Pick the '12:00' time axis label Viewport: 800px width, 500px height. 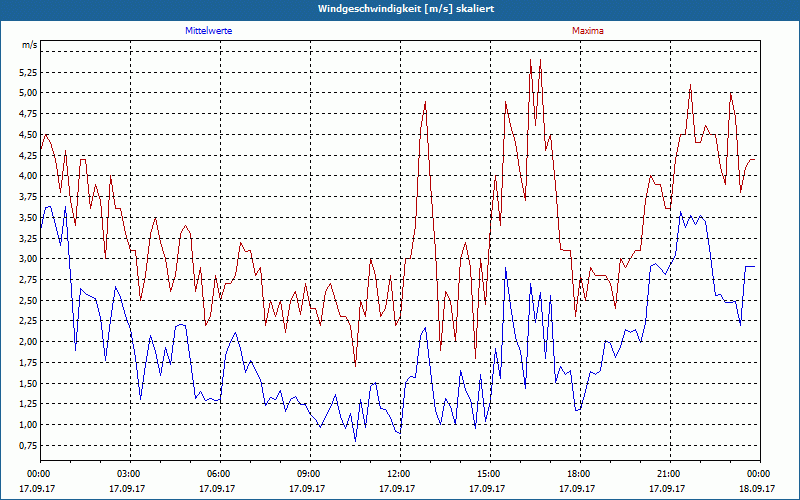[x=400, y=474]
